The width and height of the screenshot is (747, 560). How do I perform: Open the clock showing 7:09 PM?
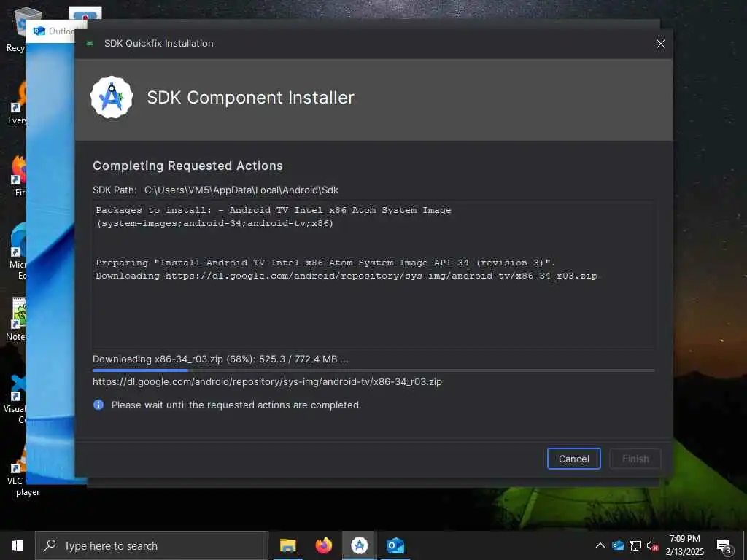point(684,545)
